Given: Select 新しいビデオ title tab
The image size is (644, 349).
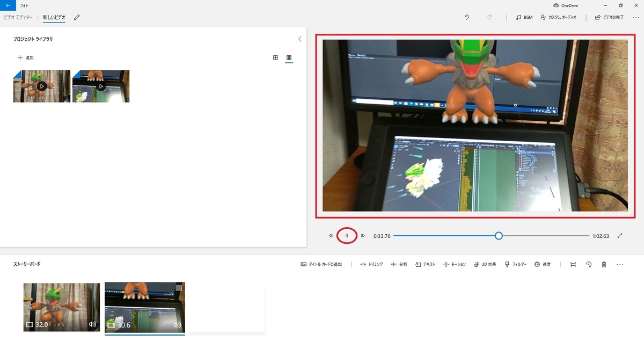Looking at the screenshot, I should click(54, 18).
